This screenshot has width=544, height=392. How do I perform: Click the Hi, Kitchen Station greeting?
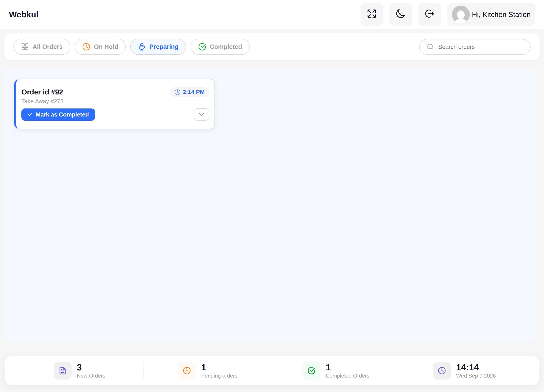501,15
